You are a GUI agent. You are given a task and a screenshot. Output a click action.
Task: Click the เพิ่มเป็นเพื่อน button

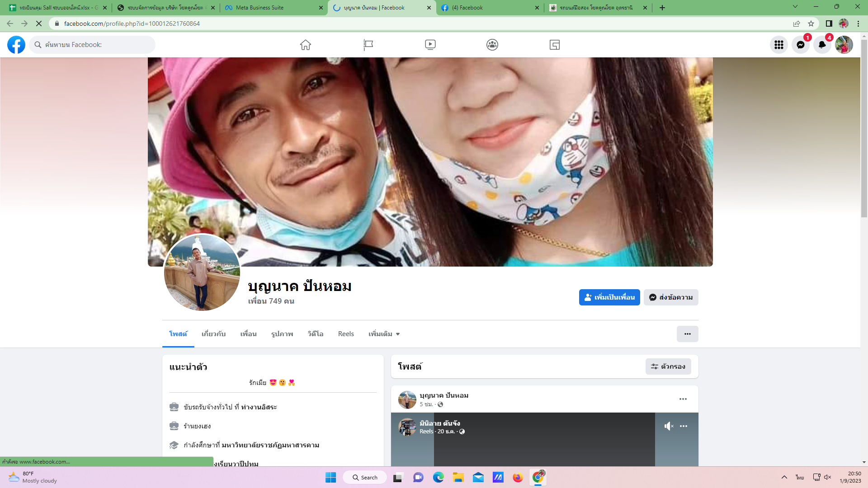[609, 297]
